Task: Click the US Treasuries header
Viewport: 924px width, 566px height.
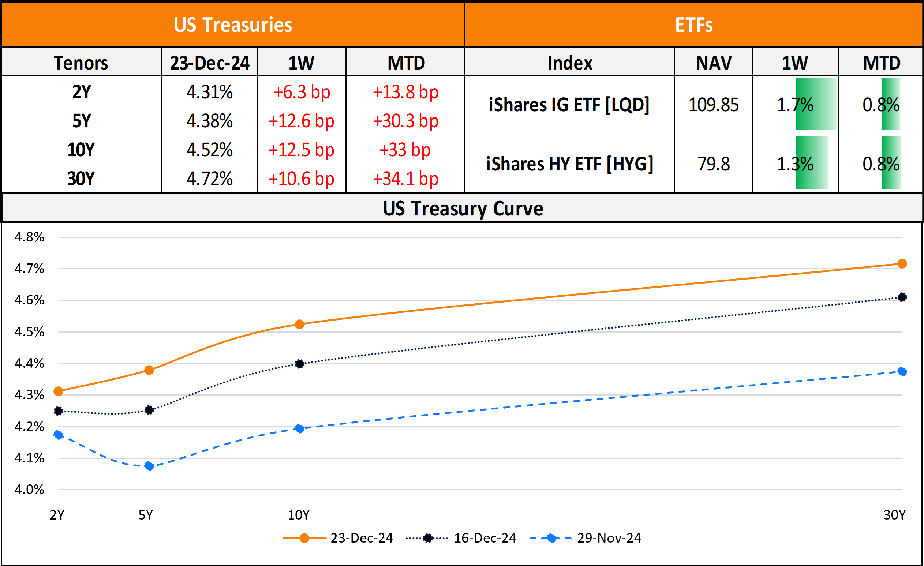Action: [233, 25]
